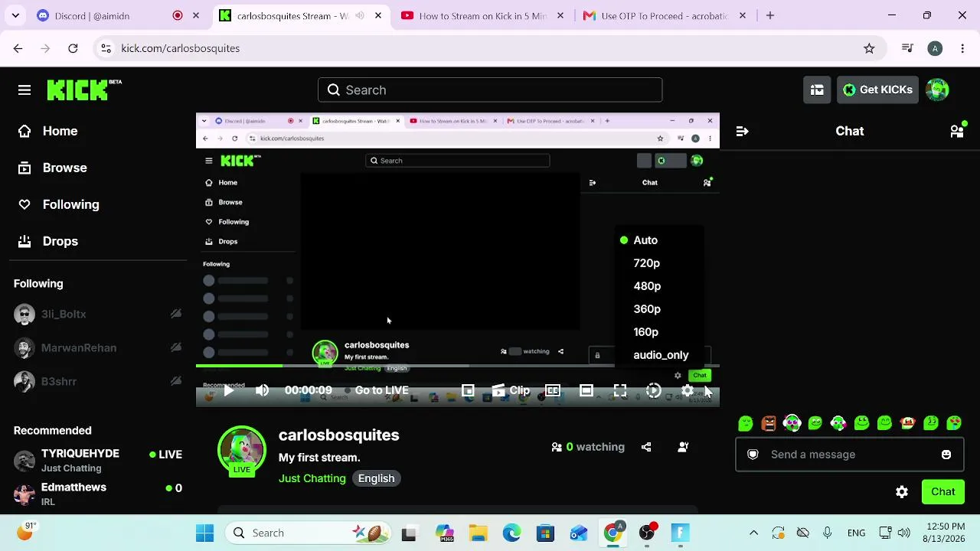Click the Get KICKs button

877,90
